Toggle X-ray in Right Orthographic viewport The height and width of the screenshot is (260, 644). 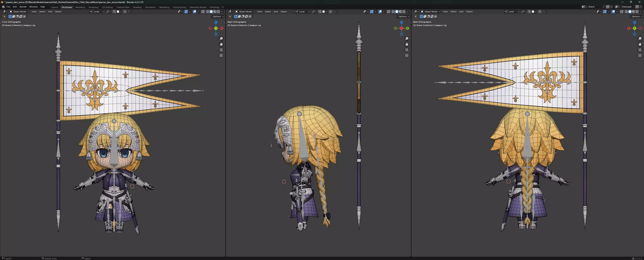tap(389, 11)
